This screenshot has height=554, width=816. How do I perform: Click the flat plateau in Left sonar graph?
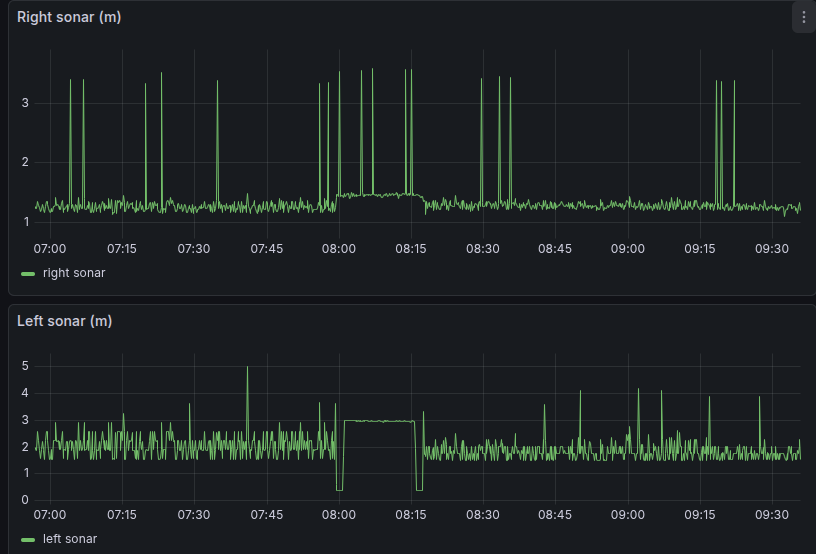[379, 421]
